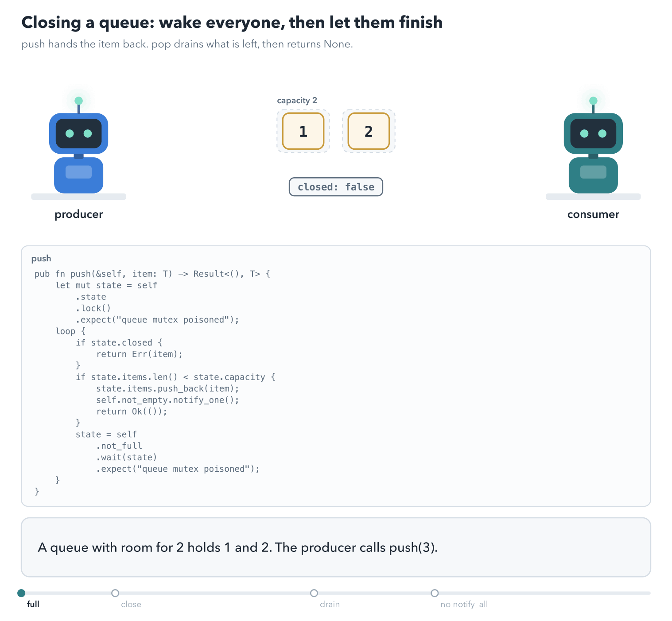Click the 'state.items.push_back(item);' line
This screenshot has width=672, height=621.
167,388
